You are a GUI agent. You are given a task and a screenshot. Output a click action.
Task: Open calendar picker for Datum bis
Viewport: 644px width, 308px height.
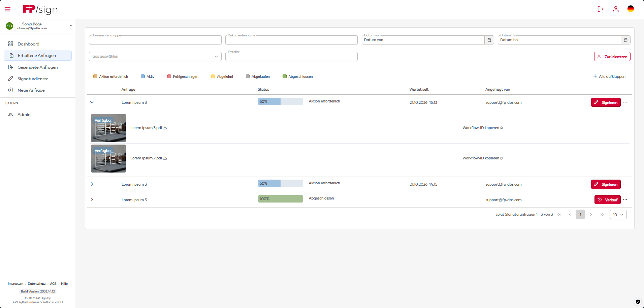625,40
